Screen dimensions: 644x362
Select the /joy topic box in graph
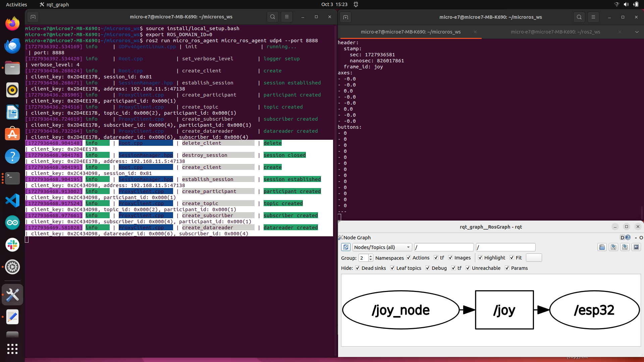coord(504,310)
